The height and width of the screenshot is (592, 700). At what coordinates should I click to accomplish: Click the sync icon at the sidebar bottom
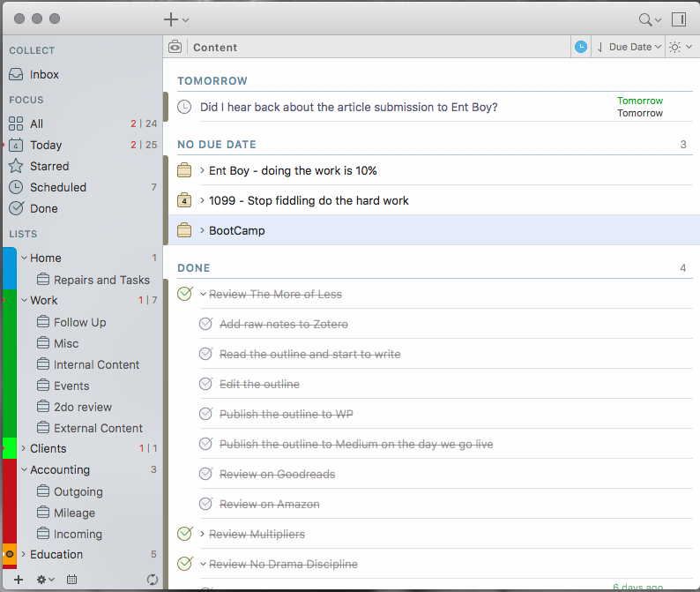coord(153,580)
